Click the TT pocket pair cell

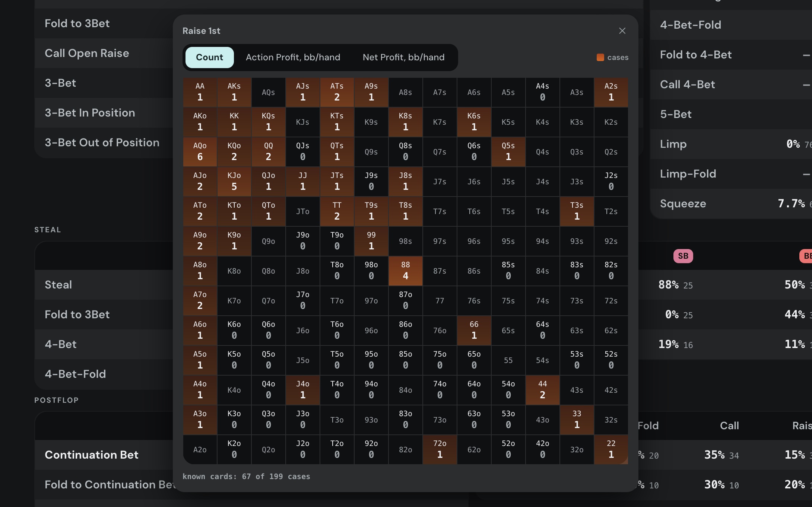coord(337,211)
